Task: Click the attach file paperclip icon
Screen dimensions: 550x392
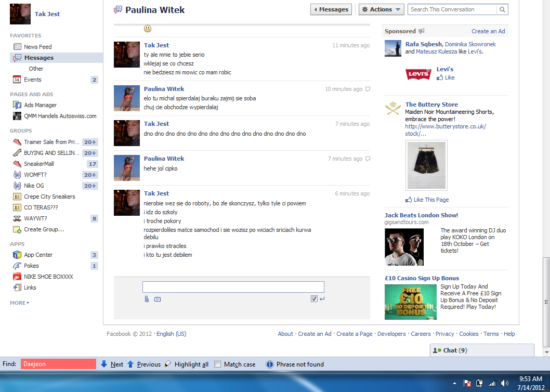Action: pyautogui.click(x=147, y=299)
